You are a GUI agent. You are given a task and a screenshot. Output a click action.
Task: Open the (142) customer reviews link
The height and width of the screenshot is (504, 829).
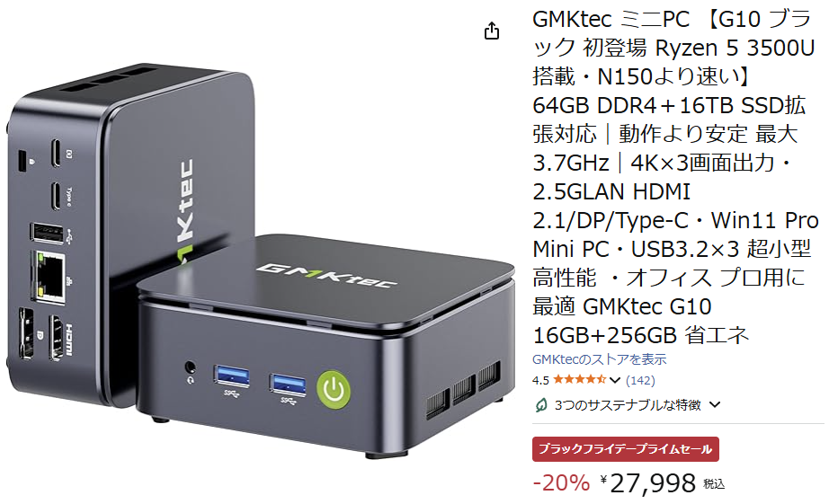point(640,380)
